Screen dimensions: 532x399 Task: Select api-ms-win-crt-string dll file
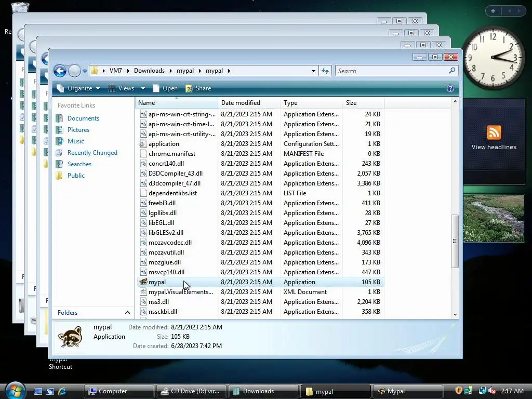click(x=182, y=114)
